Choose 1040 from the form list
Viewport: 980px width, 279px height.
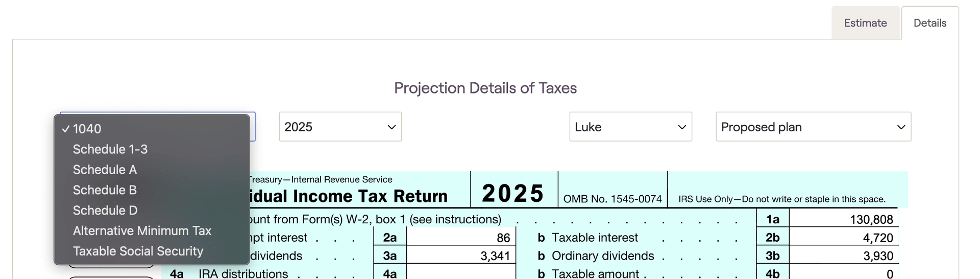point(87,129)
